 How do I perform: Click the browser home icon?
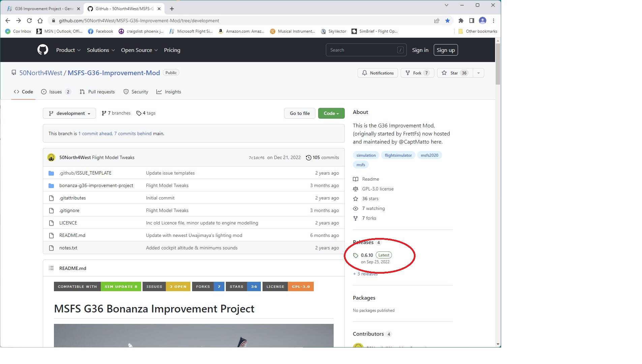40,21
